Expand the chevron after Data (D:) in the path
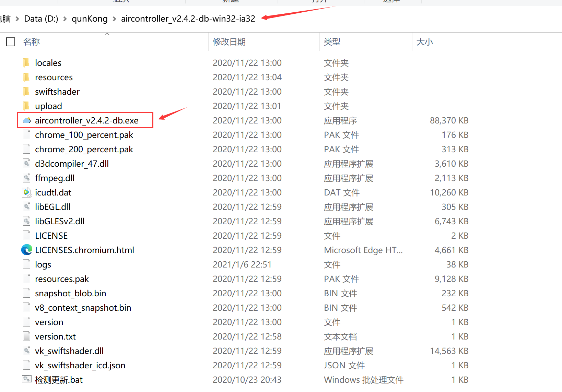The height and width of the screenshot is (392, 562). (x=65, y=19)
